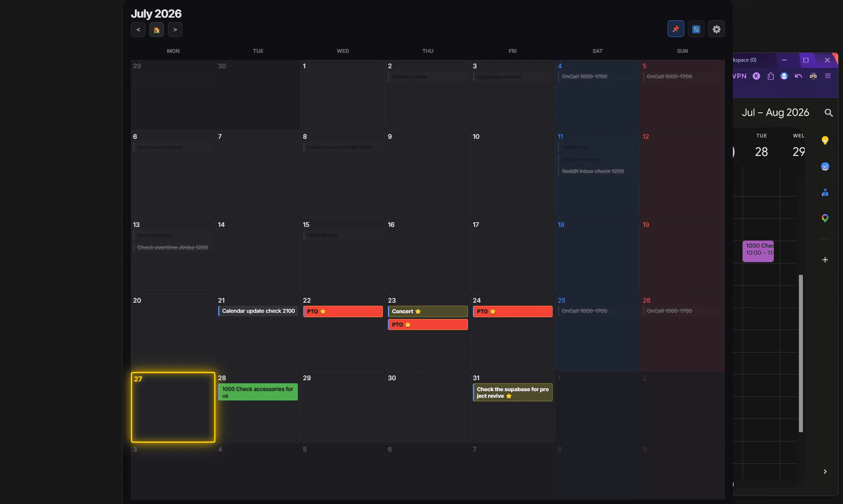The image size is (843, 504).
Task: Open Check overtime Jimbo 1200 event
Action: point(173,248)
